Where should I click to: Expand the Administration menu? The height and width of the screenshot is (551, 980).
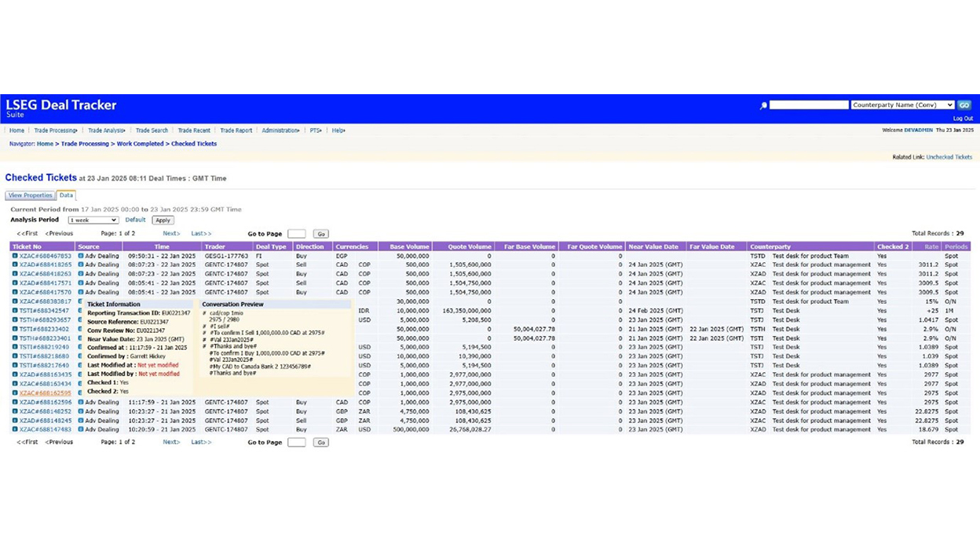point(280,130)
